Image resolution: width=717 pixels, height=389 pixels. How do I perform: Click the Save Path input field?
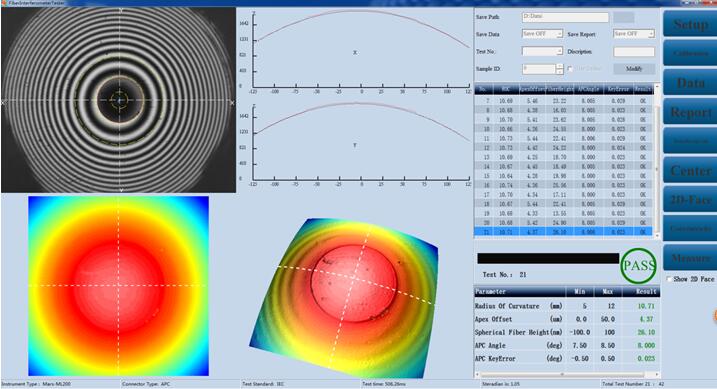coord(565,17)
